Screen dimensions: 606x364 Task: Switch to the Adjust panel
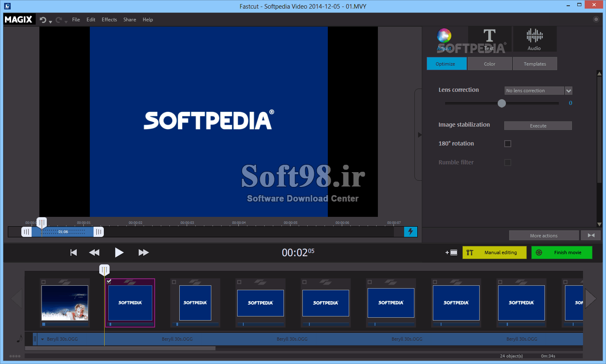tap(444, 39)
